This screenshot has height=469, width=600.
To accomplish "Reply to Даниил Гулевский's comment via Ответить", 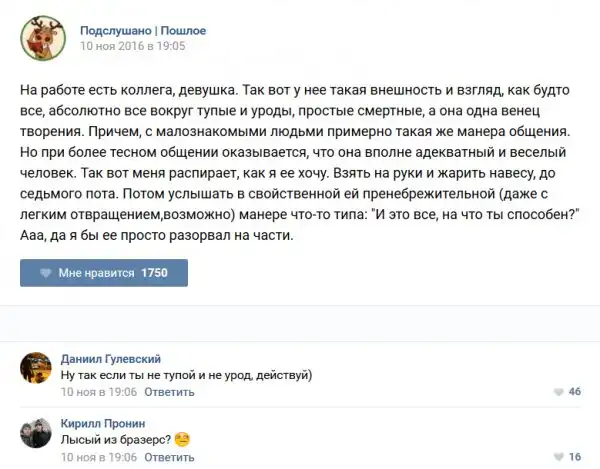I will pos(169,392).
